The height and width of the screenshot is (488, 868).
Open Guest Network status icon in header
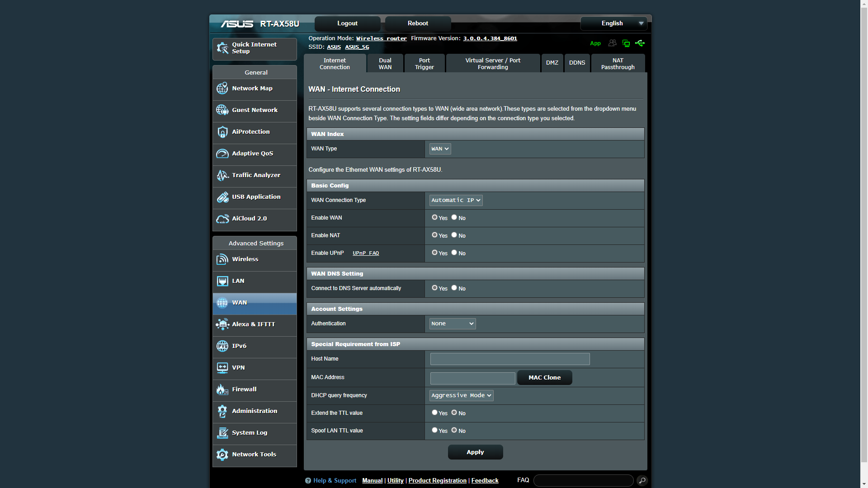tap(612, 43)
